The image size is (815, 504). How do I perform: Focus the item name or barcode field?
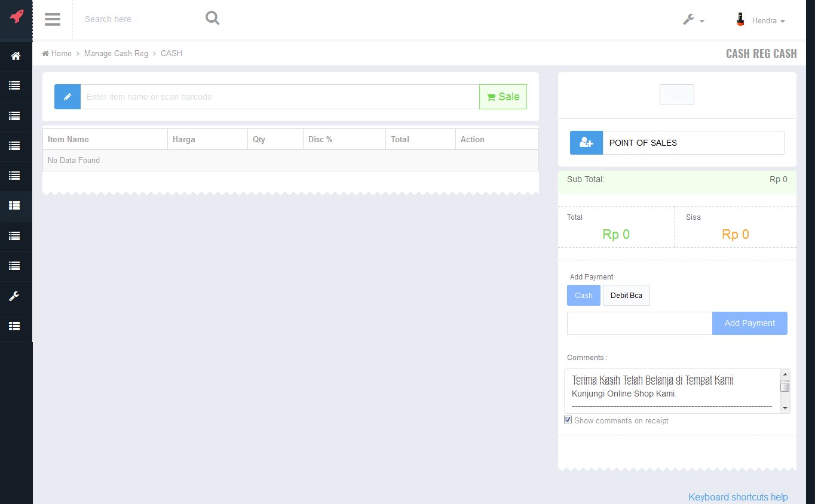coord(280,97)
